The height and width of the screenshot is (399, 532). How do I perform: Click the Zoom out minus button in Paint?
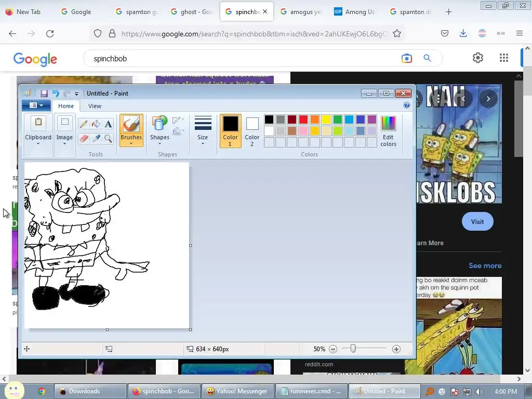[333, 349]
